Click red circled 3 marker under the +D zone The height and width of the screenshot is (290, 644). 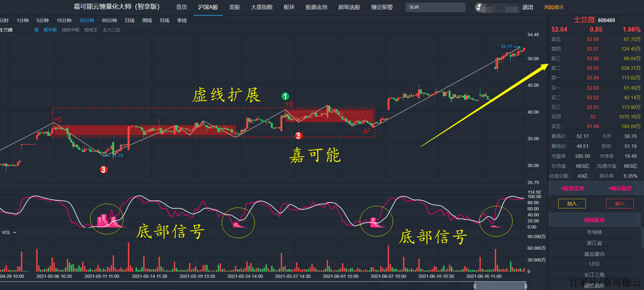point(298,136)
